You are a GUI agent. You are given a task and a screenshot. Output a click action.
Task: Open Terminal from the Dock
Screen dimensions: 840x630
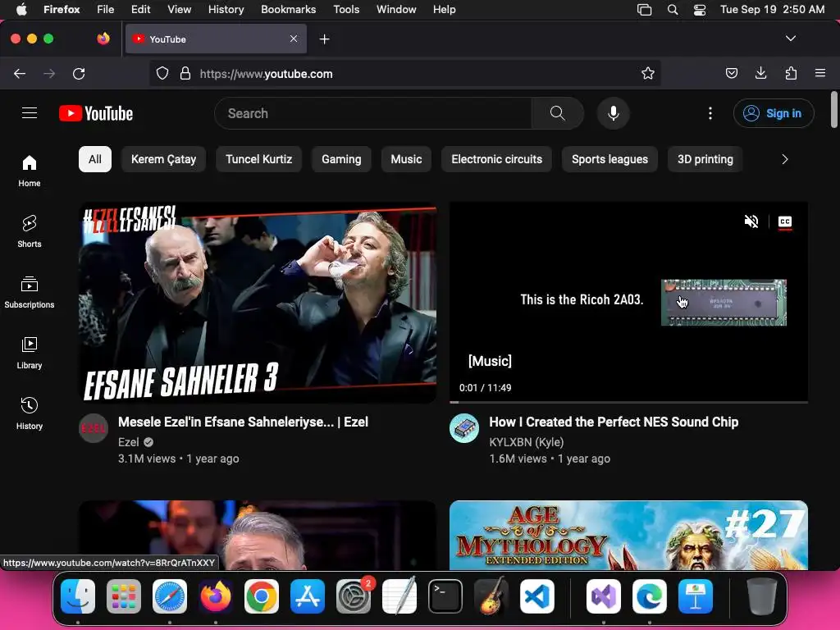(x=445, y=596)
